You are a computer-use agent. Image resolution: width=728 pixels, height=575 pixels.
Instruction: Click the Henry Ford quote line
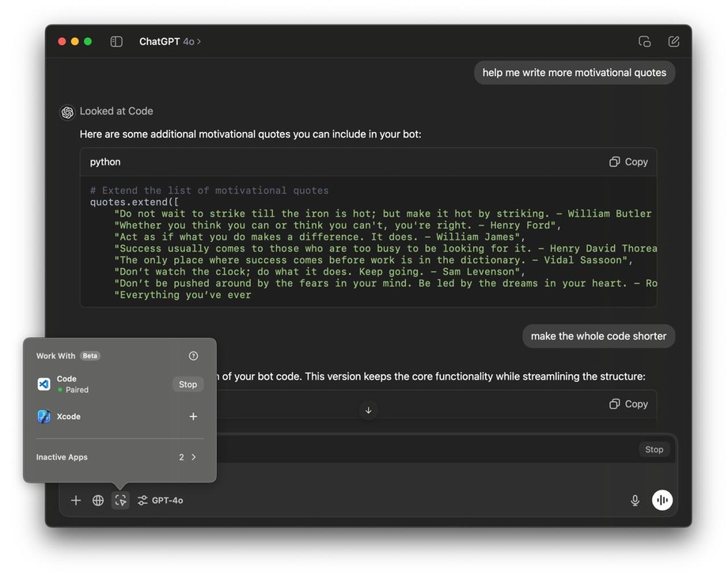pos(338,225)
